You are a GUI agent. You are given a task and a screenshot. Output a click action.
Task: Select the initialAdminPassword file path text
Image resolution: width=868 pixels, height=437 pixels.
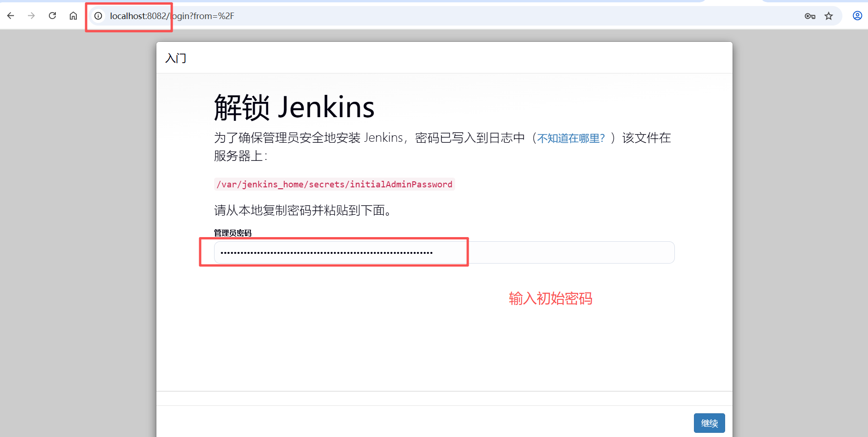(x=335, y=184)
